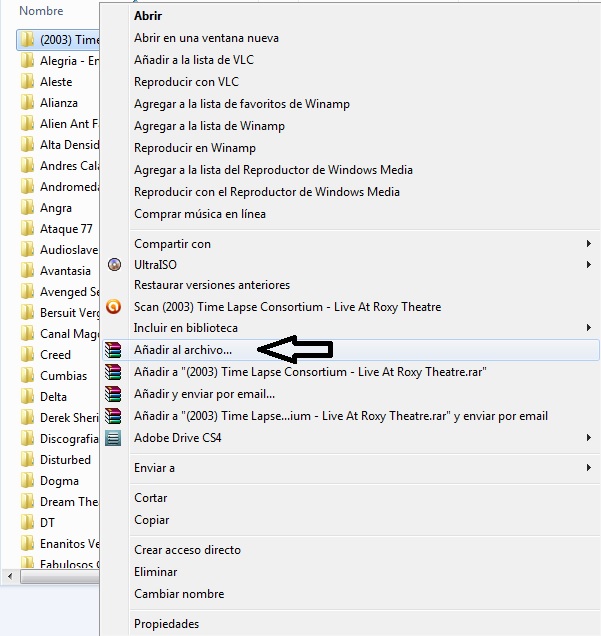
Task: Select the Derek Sheri folder name
Action: click(x=69, y=418)
